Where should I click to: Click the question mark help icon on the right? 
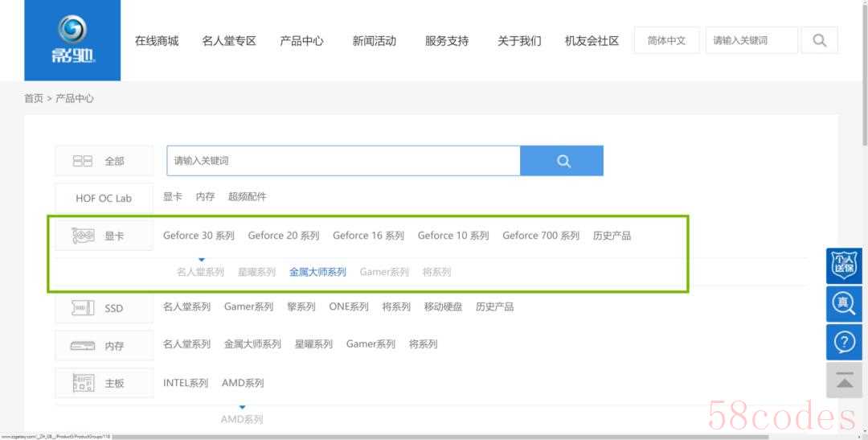pos(844,343)
